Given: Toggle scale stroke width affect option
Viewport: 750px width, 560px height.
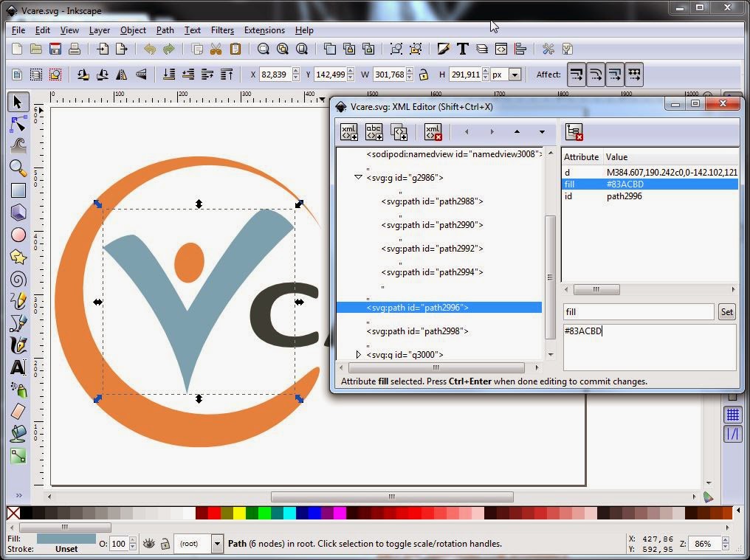Looking at the screenshot, I should tap(577, 74).
